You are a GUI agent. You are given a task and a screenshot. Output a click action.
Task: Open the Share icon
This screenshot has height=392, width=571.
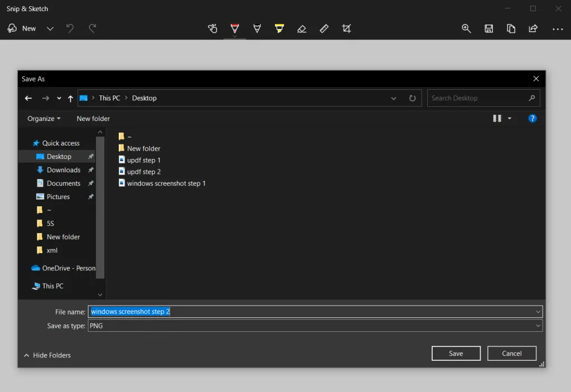click(x=533, y=28)
